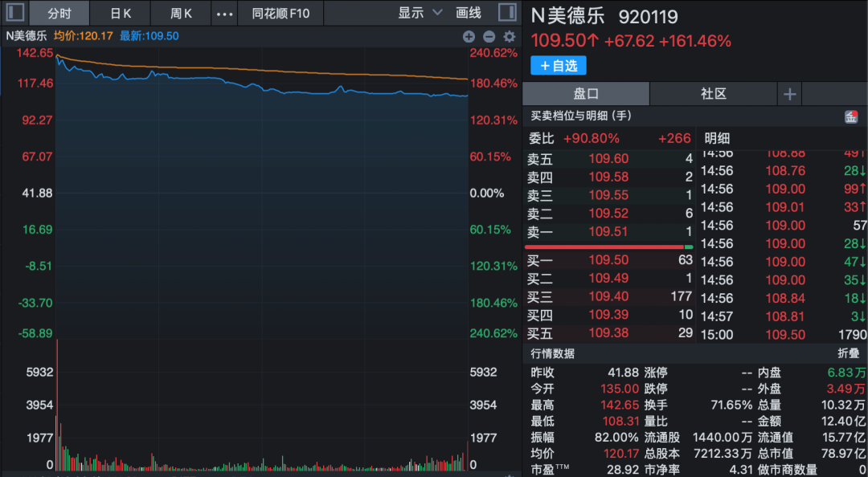Open the 社区 community tab

(713, 94)
